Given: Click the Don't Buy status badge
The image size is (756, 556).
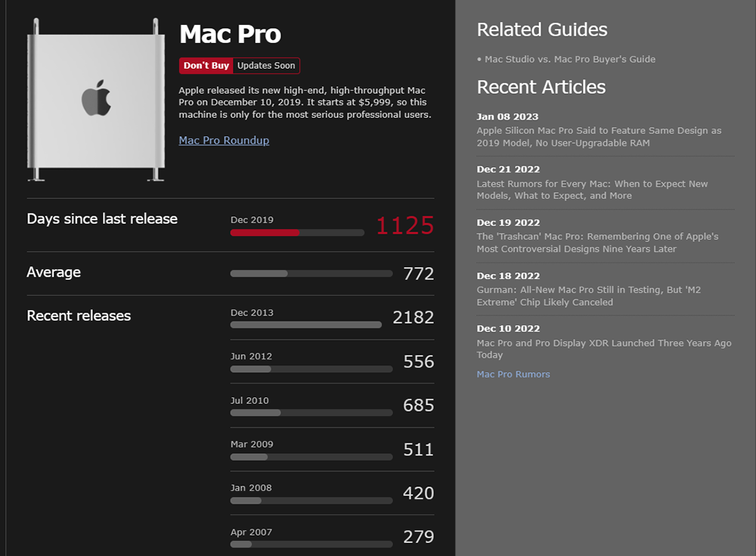Looking at the screenshot, I should pos(206,66).
